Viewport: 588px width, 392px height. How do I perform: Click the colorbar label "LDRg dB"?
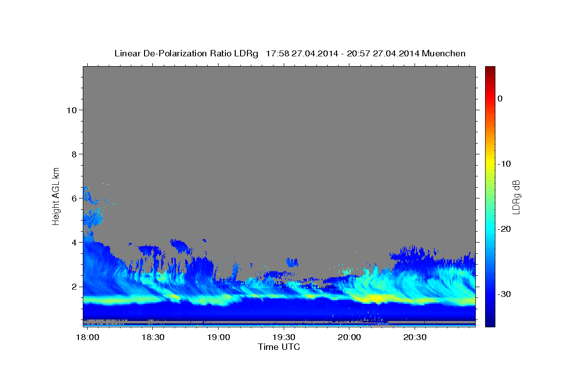pyautogui.click(x=515, y=196)
